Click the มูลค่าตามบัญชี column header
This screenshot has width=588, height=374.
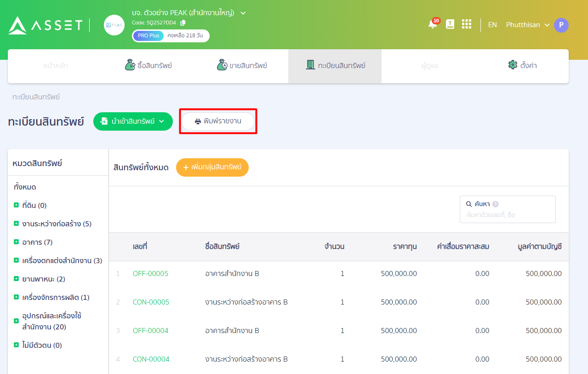539,247
